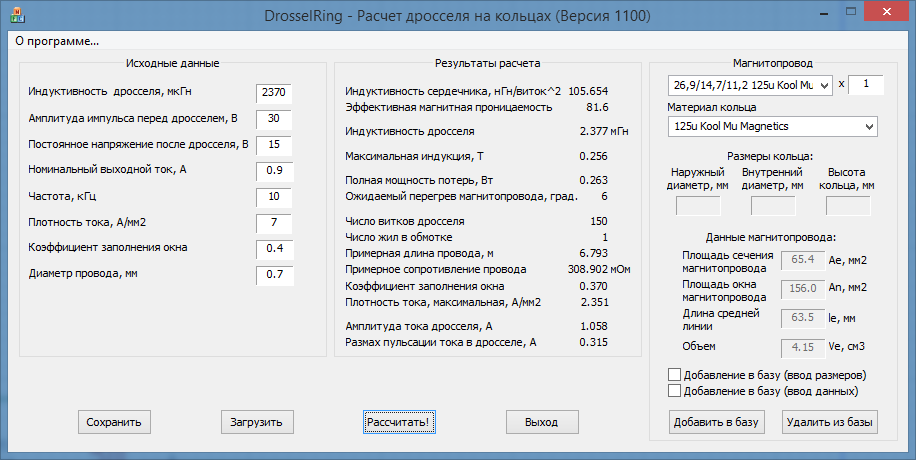Select the frequency kHz input field
Viewport: 916px width, 460px height.
click(274, 196)
